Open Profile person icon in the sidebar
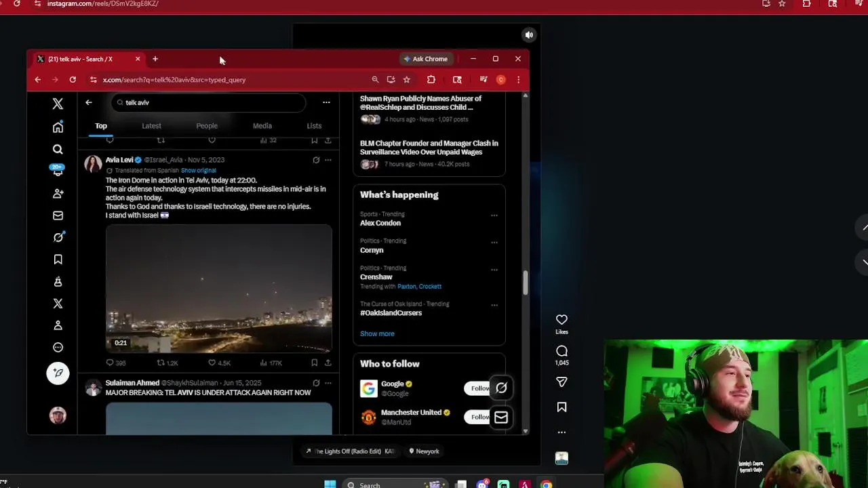Image resolution: width=868 pixels, height=488 pixels. click(58, 325)
